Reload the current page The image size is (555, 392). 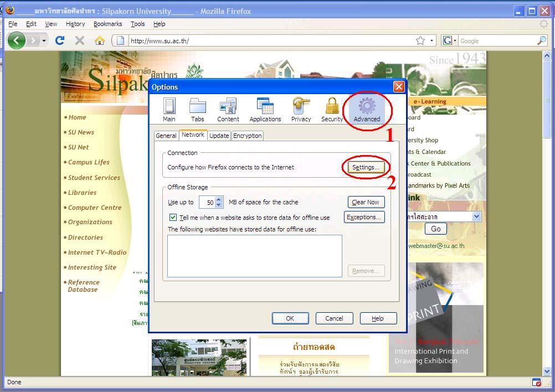tap(60, 40)
